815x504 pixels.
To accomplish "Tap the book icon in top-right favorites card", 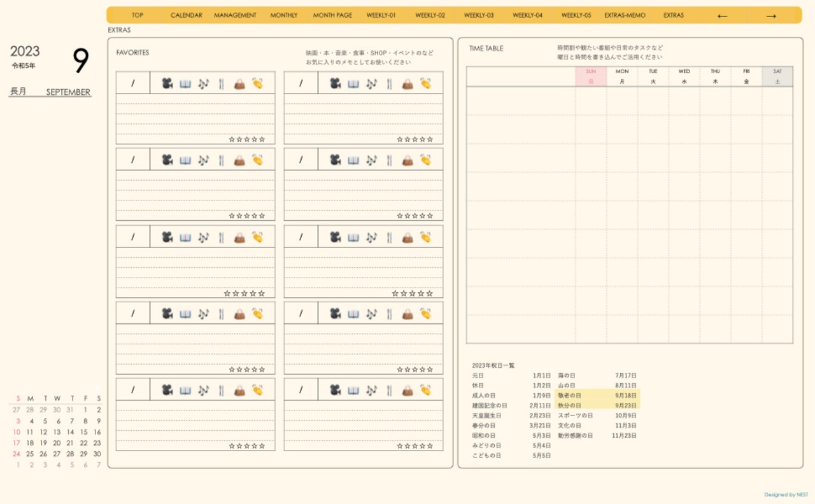I will [353, 83].
